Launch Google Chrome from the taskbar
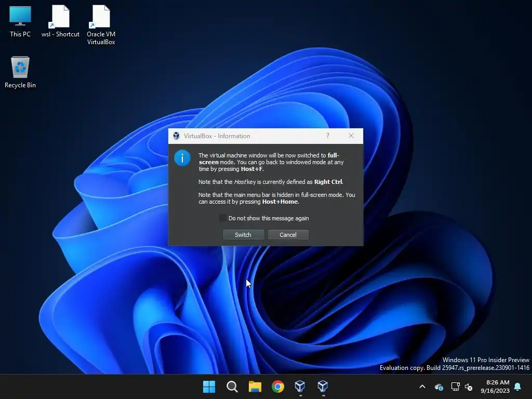 coord(278,387)
